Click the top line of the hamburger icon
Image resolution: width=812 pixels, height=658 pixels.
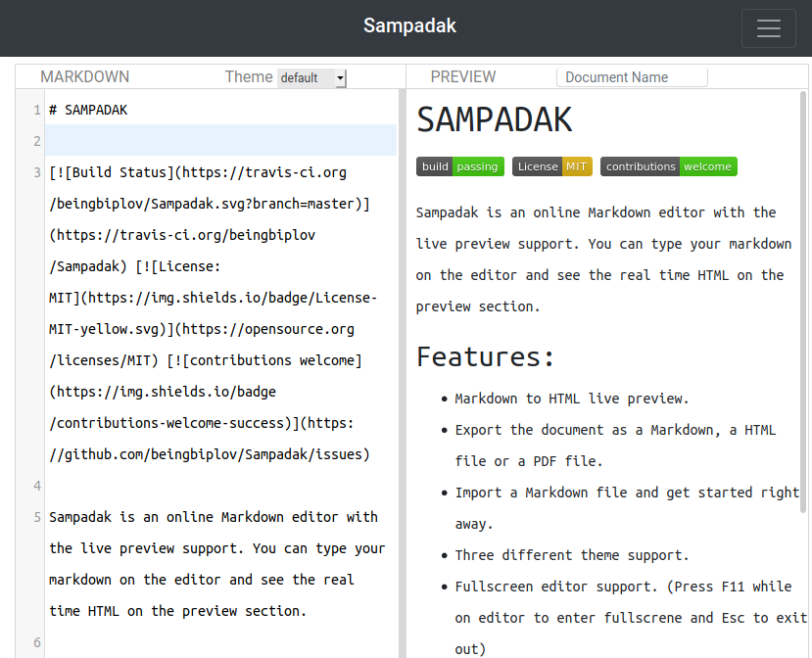point(768,21)
